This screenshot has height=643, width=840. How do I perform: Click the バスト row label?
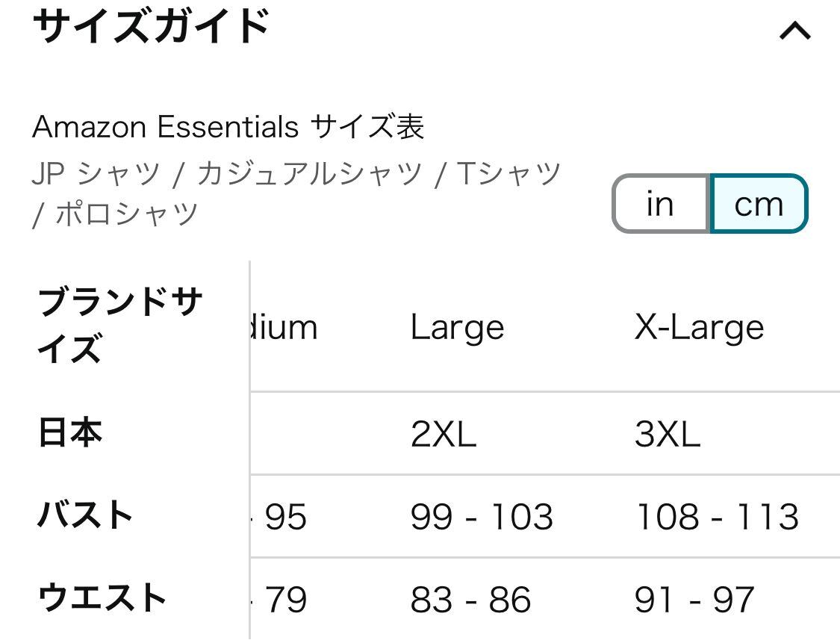(84, 515)
